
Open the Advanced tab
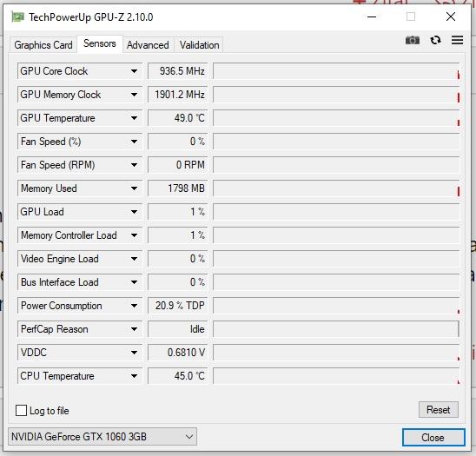point(148,45)
